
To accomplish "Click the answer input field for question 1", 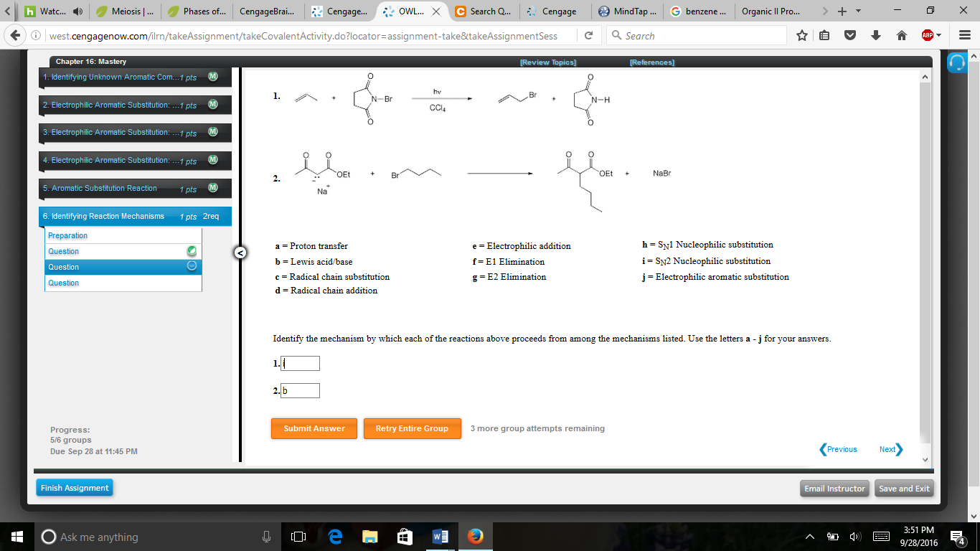I will pos(299,363).
